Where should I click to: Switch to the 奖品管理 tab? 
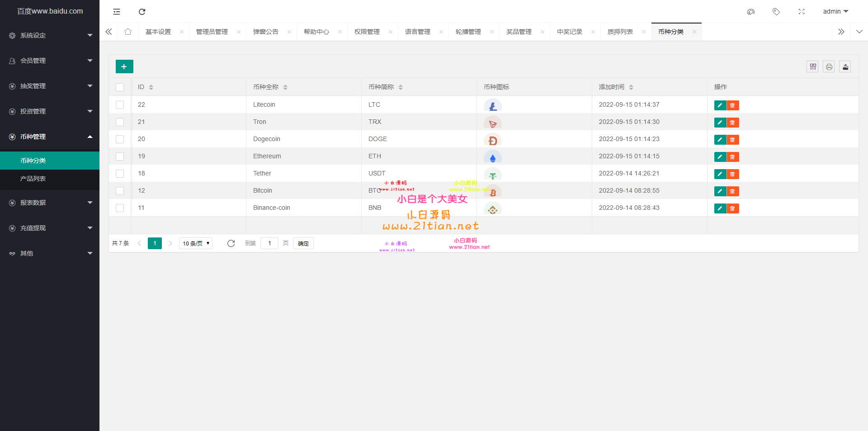tap(519, 32)
